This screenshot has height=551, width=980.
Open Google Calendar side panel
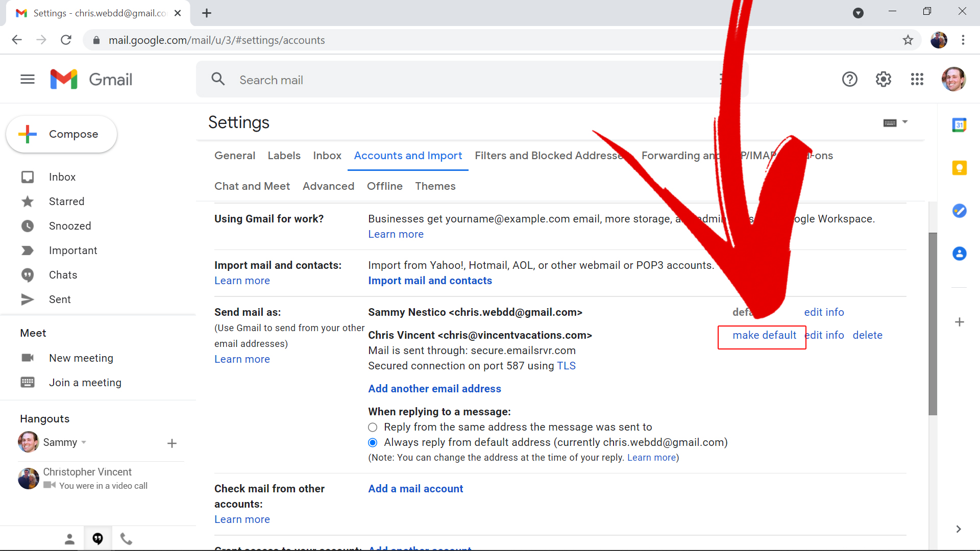(960, 125)
